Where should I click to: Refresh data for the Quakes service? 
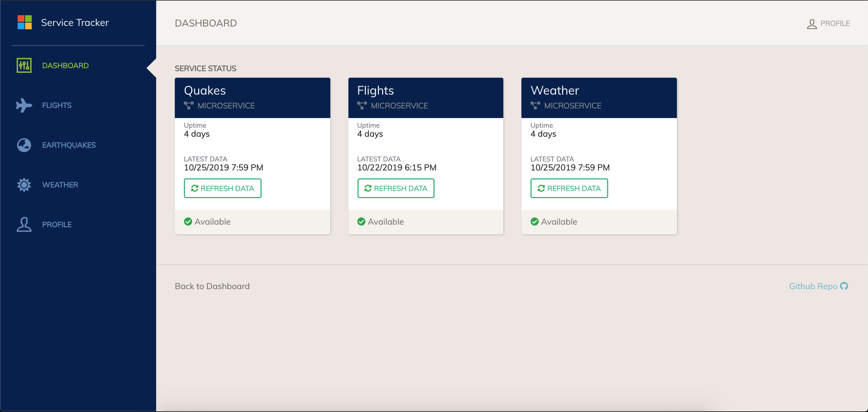point(222,188)
